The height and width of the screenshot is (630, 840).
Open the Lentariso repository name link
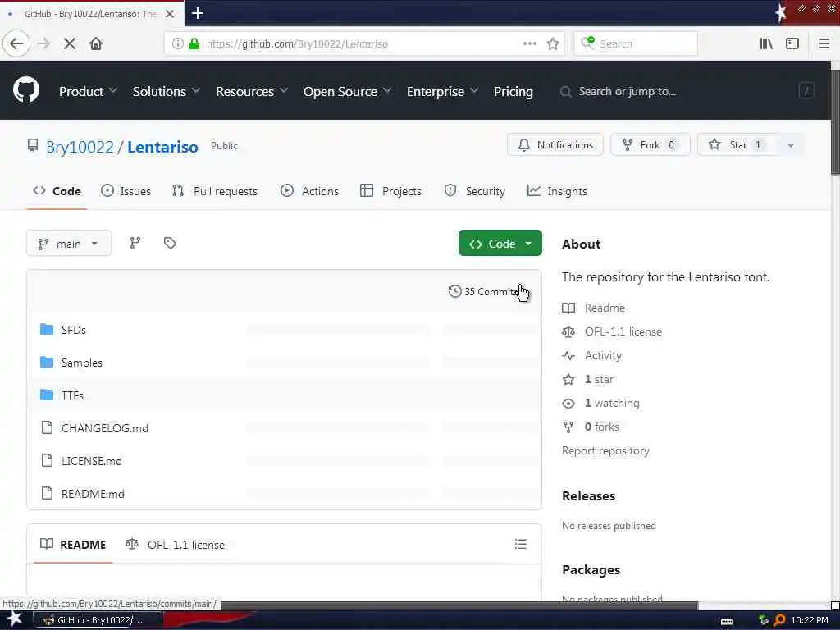[162, 147]
